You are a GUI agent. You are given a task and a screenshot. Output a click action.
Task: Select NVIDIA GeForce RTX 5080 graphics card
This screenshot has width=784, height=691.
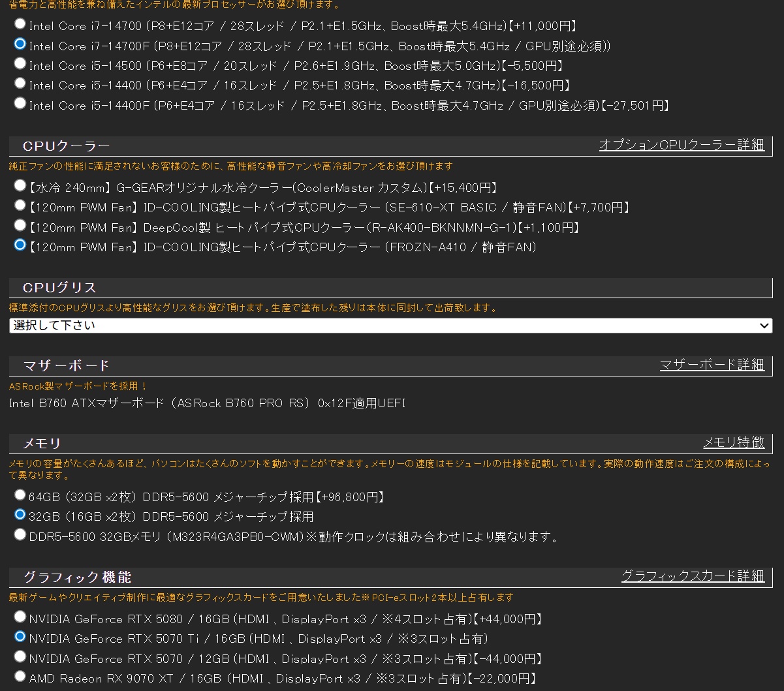click(20, 617)
